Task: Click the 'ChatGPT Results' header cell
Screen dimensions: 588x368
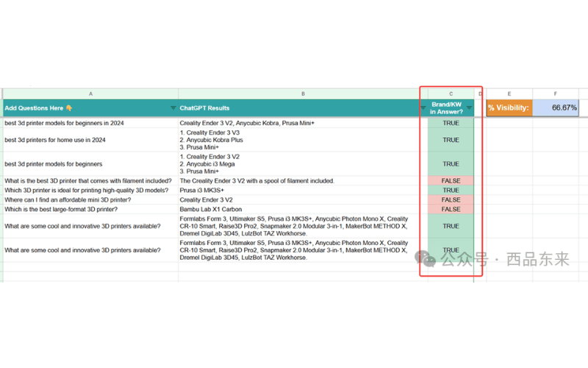Action: click(x=303, y=108)
